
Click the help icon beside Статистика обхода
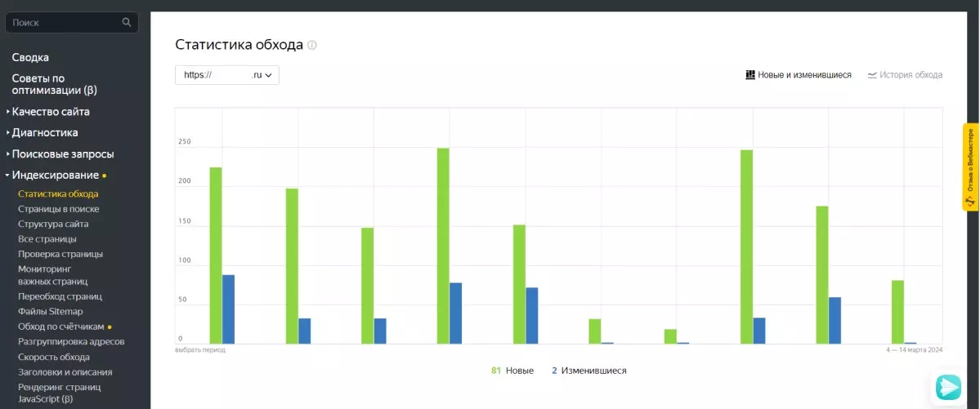(312, 45)
